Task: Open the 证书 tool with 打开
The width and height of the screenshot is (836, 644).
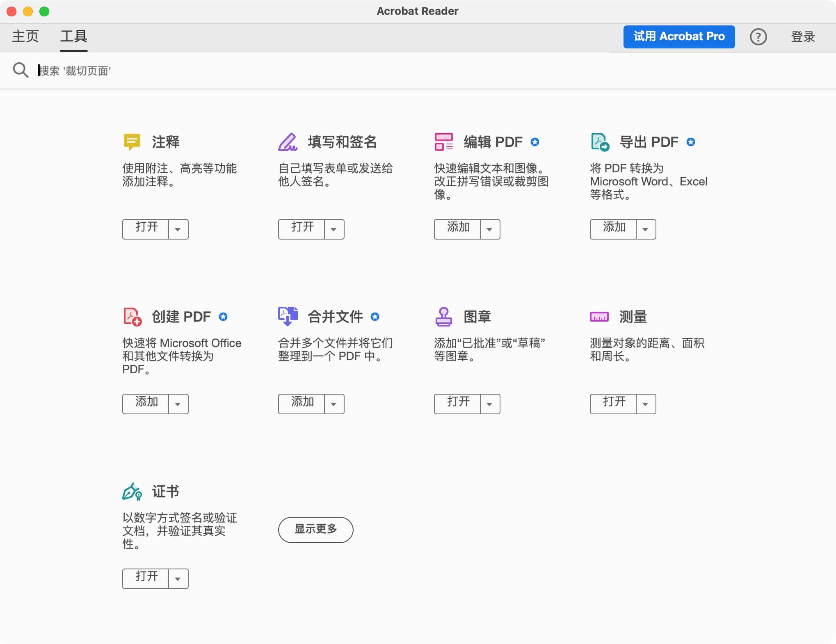Action: pos(146,579)
